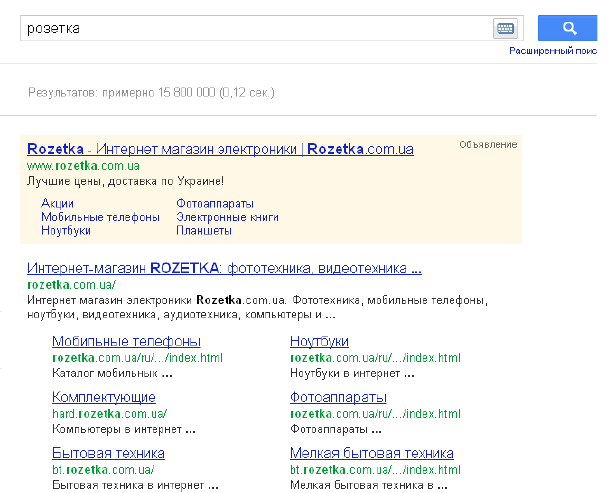Screen dimensions: 614x493
Task: Open the "Расширенный поиск" advanced search link
Action: coord(553,51)
